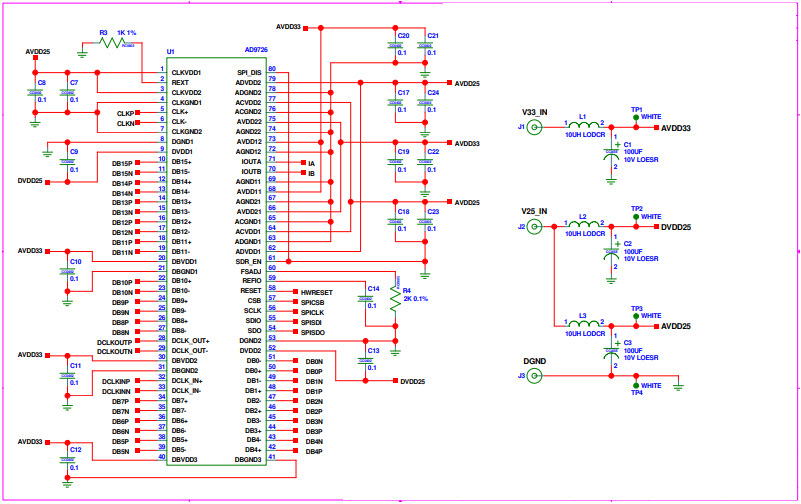Screen dimensions: 801x504
Task: Click the R4 2K resistor symbol
Action: point(395,301)
